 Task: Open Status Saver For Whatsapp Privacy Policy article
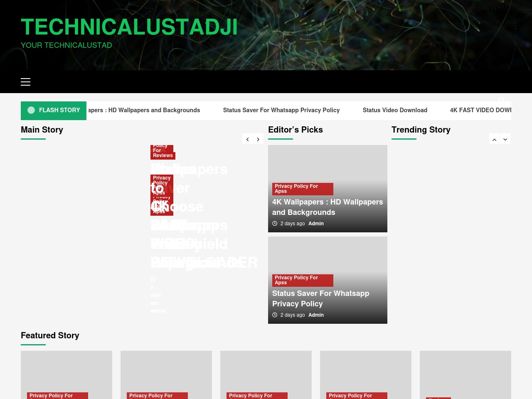pyautogui.click(x=320, y=298)
